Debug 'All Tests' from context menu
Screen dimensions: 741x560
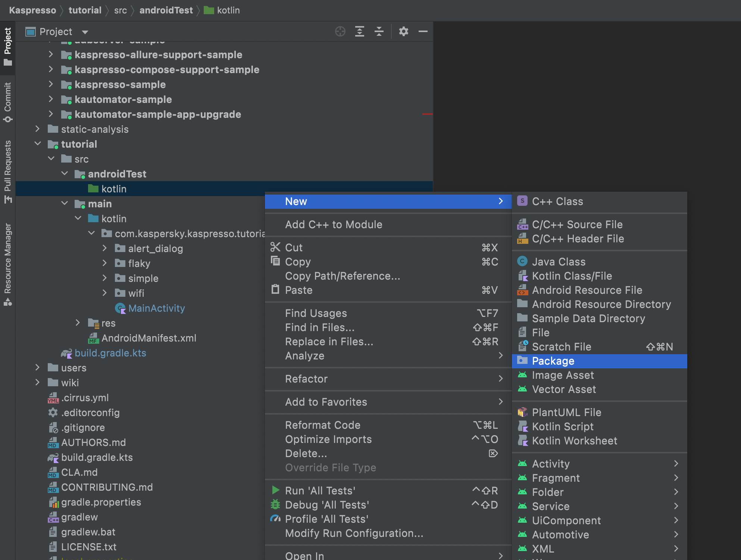pyautogui.click(x=388, y=505)
